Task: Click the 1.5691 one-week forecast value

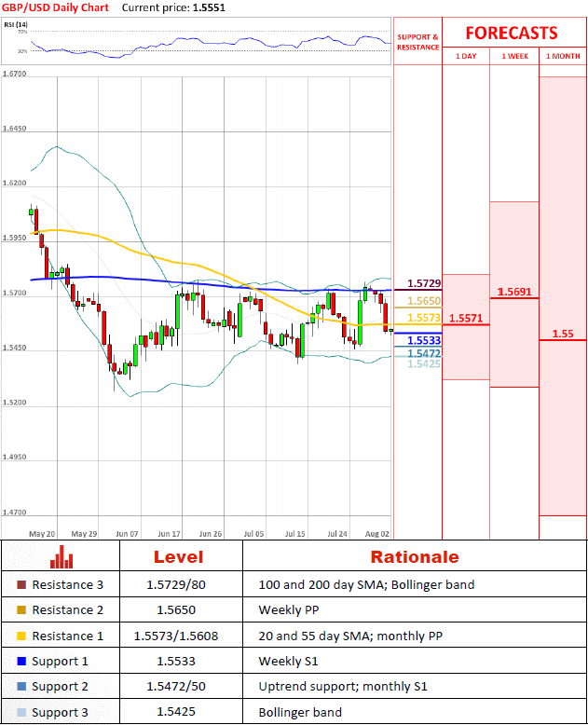Action: (514, 292)
